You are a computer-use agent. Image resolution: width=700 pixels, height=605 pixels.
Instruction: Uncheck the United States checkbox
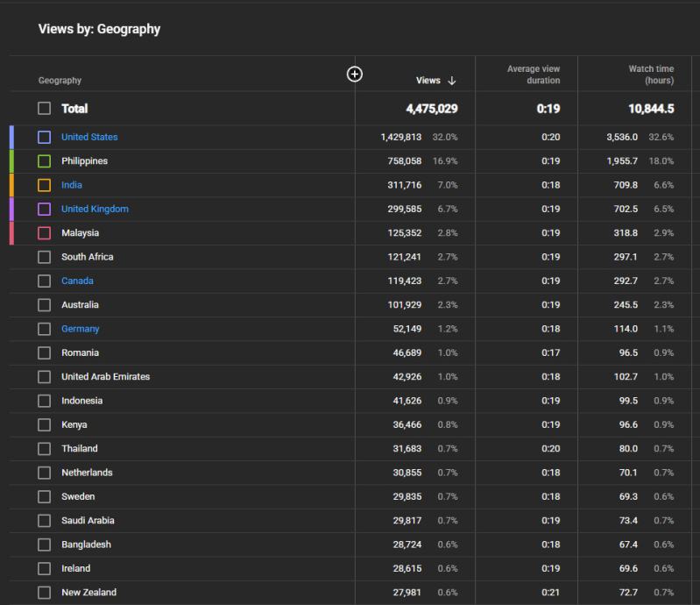tap(44, 137)
